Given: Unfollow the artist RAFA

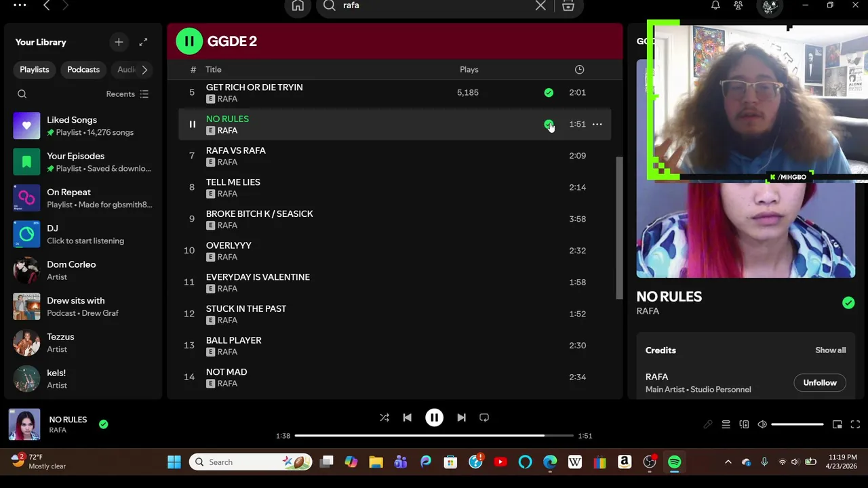Looking at the screenshot, I should click(x=820, y=383).
